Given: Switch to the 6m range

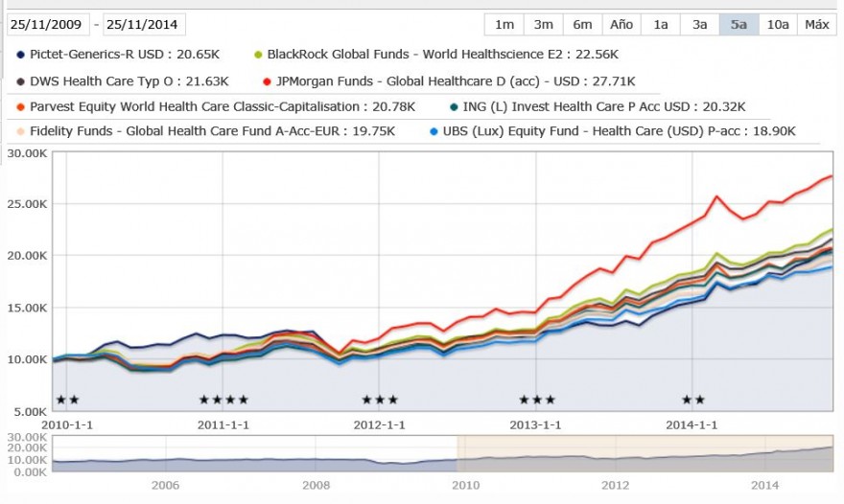Looking at the screenshot, I should click(x=582, y=25).
